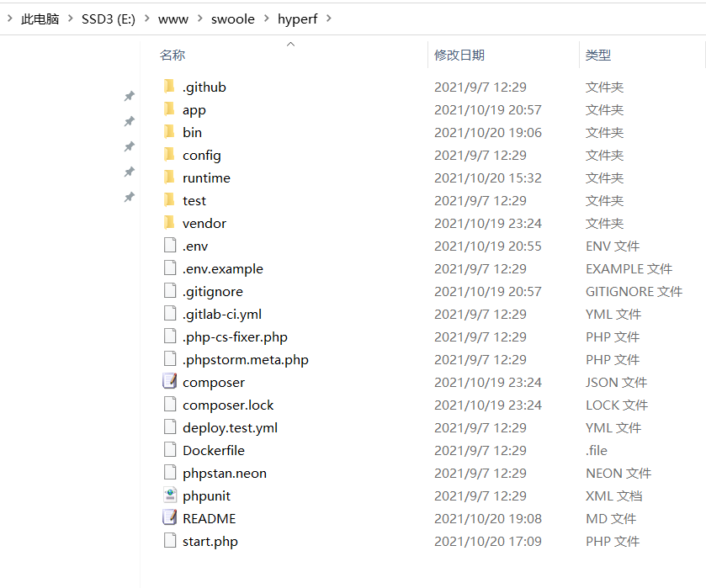Click the bin folder icon
The width and height of the screenshot is (706, 588).
pyautogui.click(x=170, y=132)
